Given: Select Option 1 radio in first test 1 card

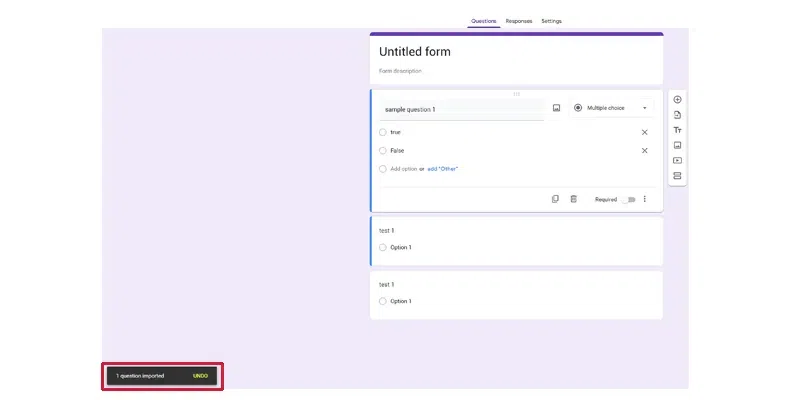Looking at the screenshot, I should pos(383,247).
